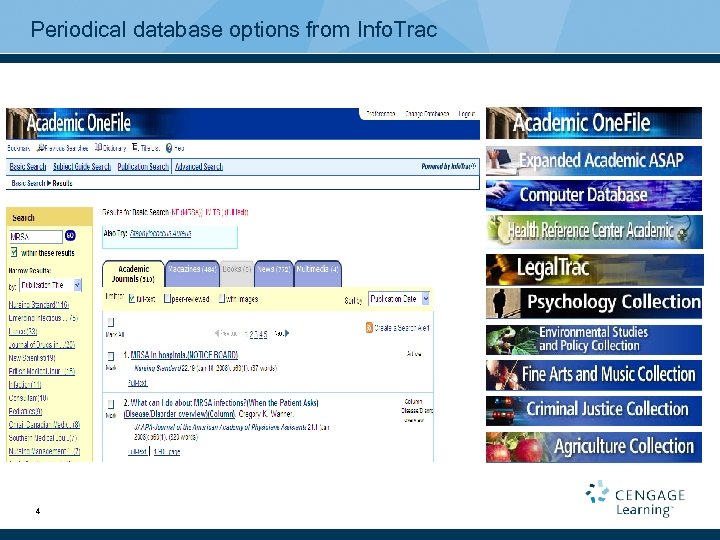
Task: Open the Basic Search link
Action: [x=28, y=167]
